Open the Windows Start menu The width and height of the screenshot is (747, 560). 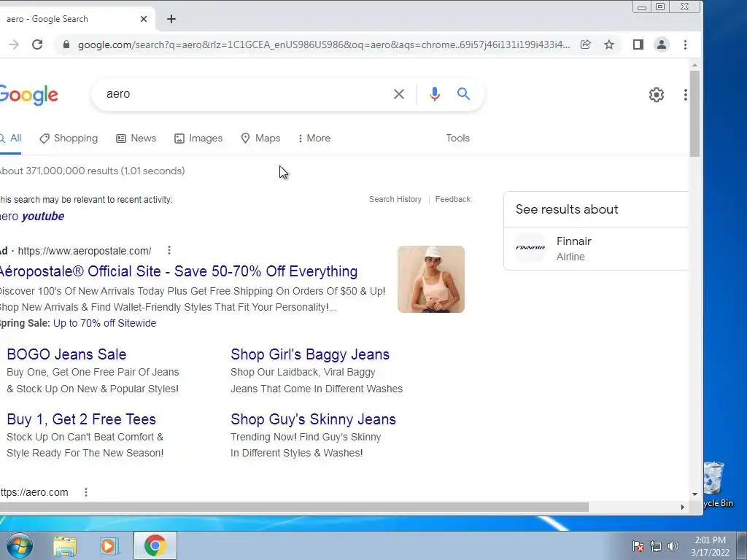[19, 545]
